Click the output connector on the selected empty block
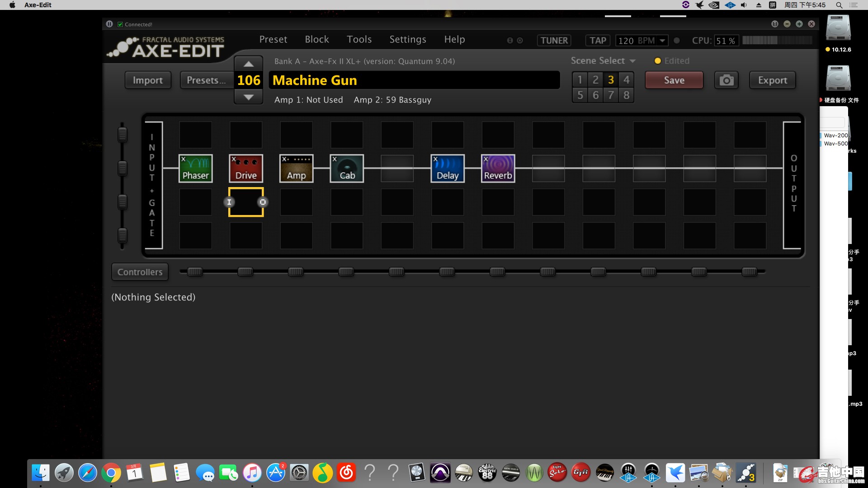The height and width of the screenshot is (488, 868). [263, 202]
